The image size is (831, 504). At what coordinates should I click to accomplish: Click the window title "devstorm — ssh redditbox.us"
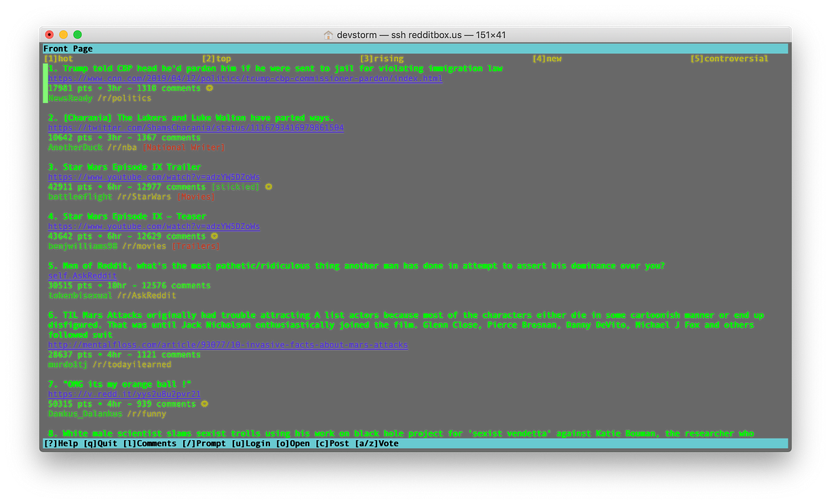(x=401, y=35)
